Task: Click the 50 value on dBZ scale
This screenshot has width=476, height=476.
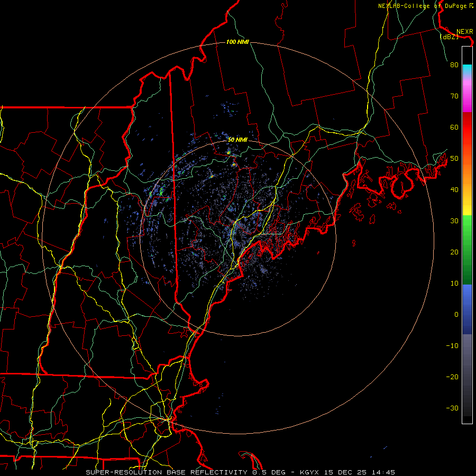Action: (454, 159)
